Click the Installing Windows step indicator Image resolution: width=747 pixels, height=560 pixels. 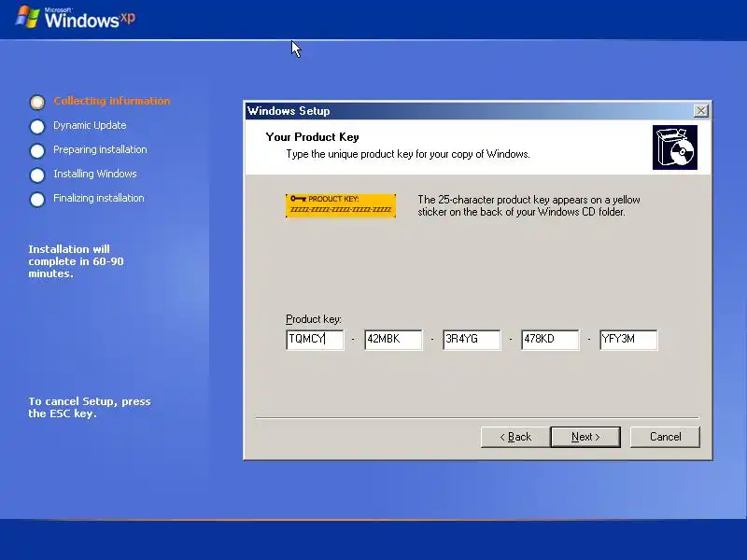pos(37,175)
